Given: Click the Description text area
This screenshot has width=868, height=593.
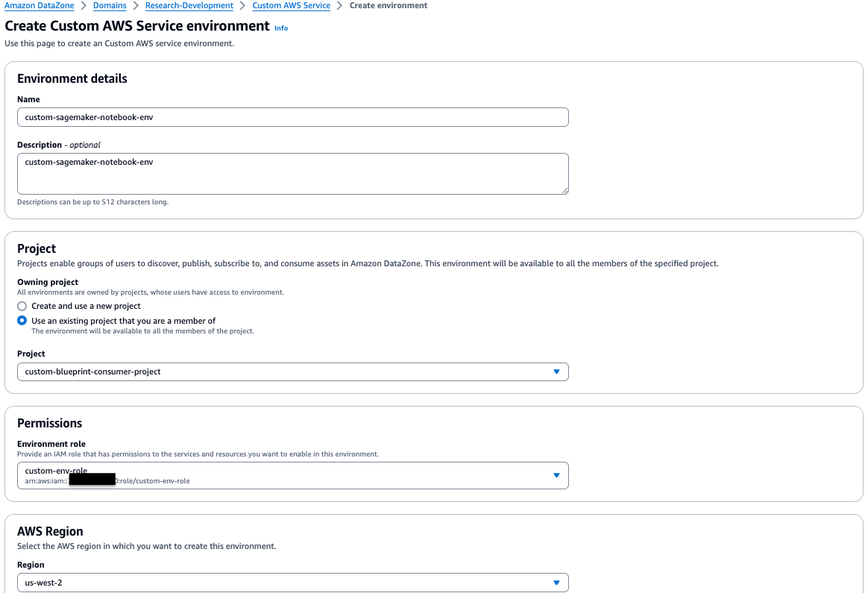Looking at the screenshot, I should click(293, 174).
